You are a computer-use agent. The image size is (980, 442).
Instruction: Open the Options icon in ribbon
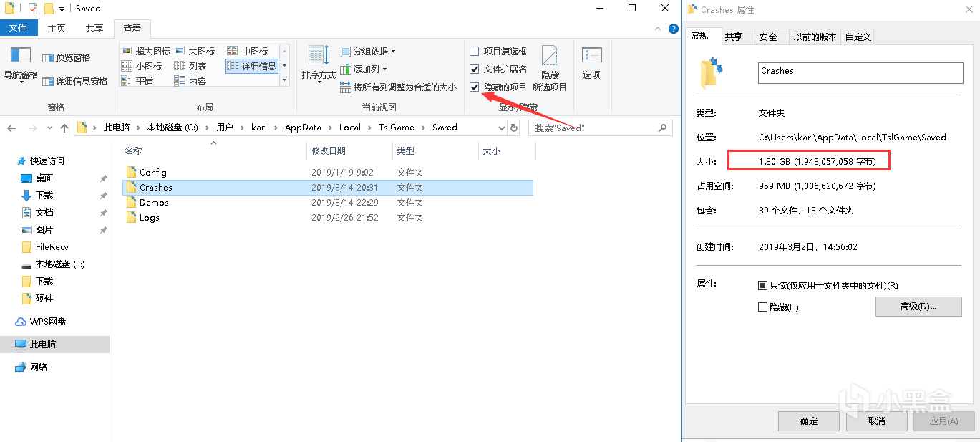click(x=591, y=57)
